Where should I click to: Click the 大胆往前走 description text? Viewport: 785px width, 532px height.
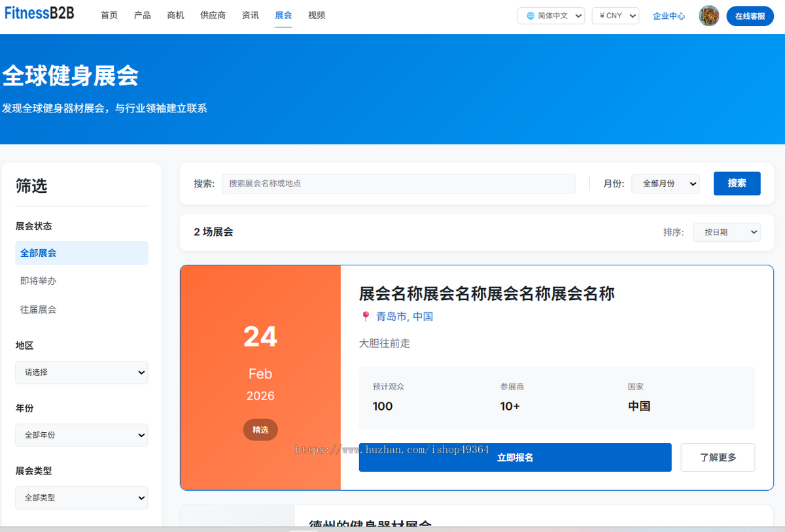385,343
